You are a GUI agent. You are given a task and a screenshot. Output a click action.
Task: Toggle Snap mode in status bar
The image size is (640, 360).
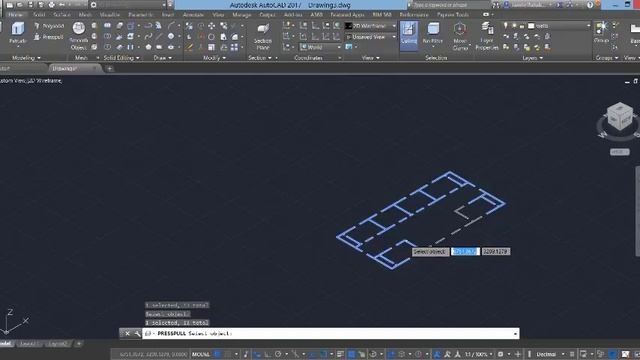click(x=228, y=354)
